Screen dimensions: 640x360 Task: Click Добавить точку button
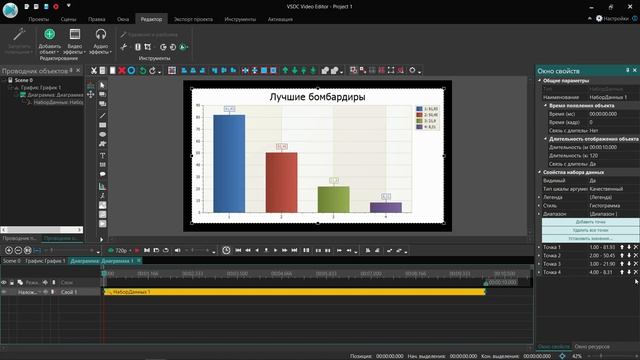pos(590,222)
